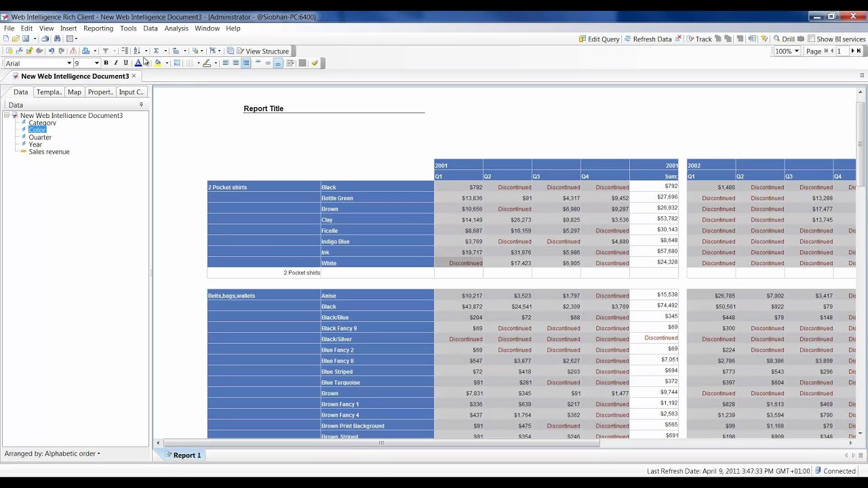This screenshot has height=488, width=868.
Task: Open the 100% zoom dropdown
Action: 796,51
